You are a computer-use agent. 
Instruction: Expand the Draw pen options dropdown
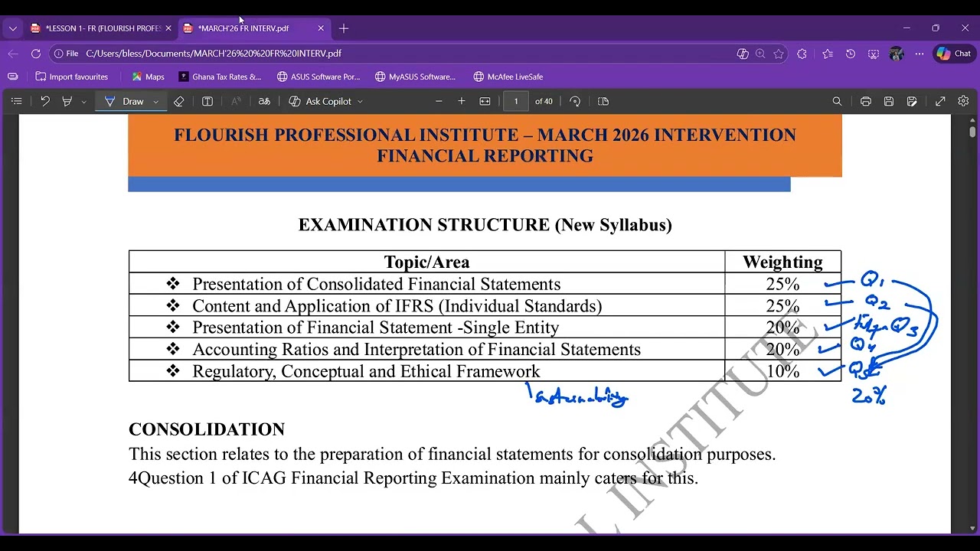click(x=155, y=101)
